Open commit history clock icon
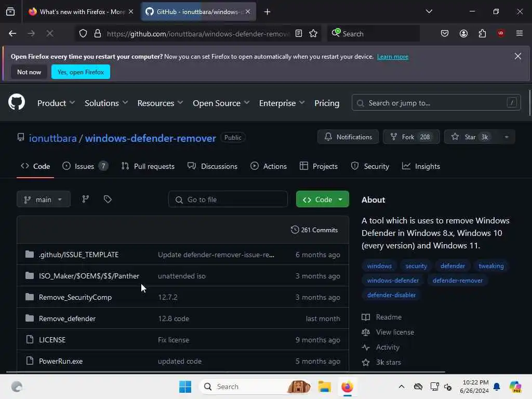The image size is (532, 399). [x=295, y=230]
